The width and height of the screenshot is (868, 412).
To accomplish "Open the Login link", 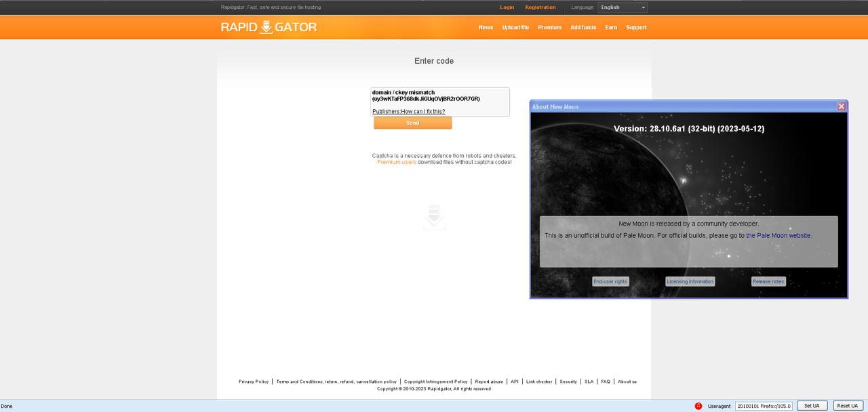I will click(x=507, y=7).
